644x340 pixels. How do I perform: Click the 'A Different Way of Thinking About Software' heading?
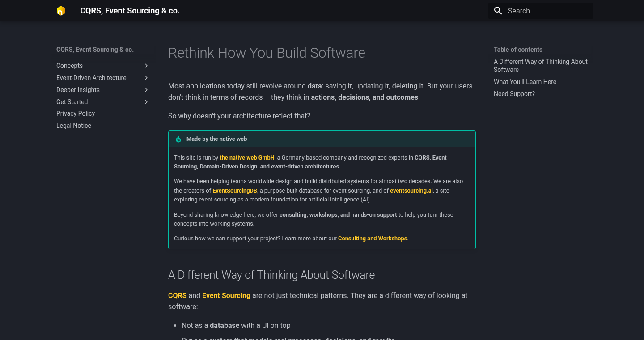coord(271,275)
